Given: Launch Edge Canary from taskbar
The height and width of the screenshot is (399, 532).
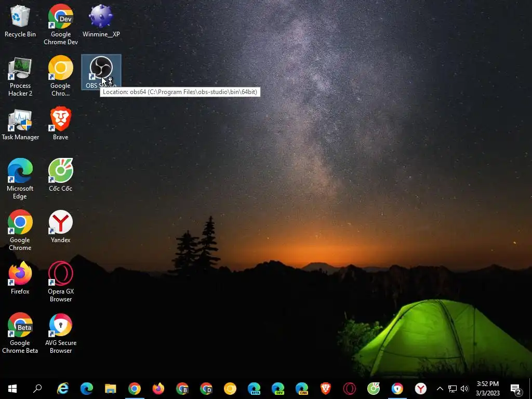Looking at the screenshot, I should pos(302,389).
